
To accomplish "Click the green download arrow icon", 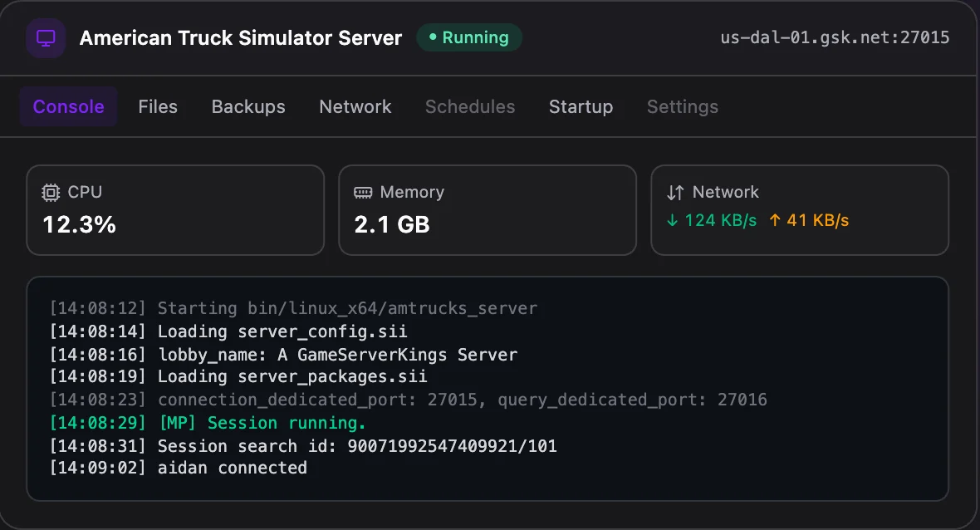I will [x=672, y=220].
